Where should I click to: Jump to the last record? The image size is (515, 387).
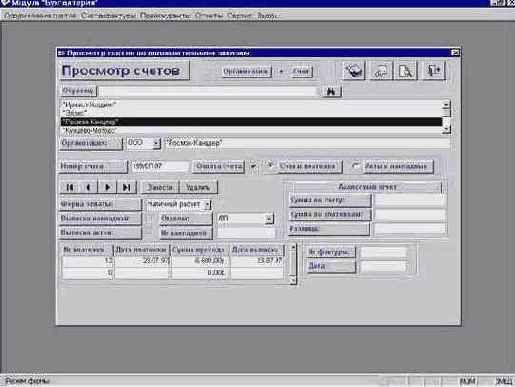pos(126,187)
